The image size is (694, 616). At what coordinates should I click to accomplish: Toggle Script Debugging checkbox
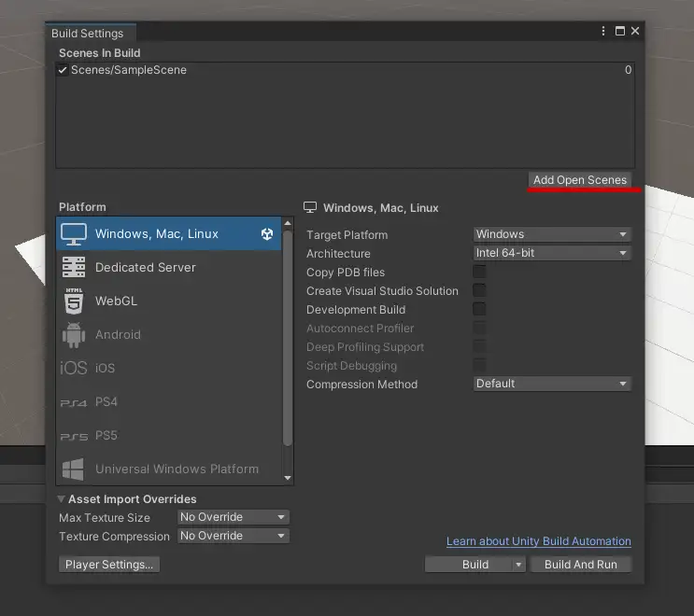click(479, 365)
